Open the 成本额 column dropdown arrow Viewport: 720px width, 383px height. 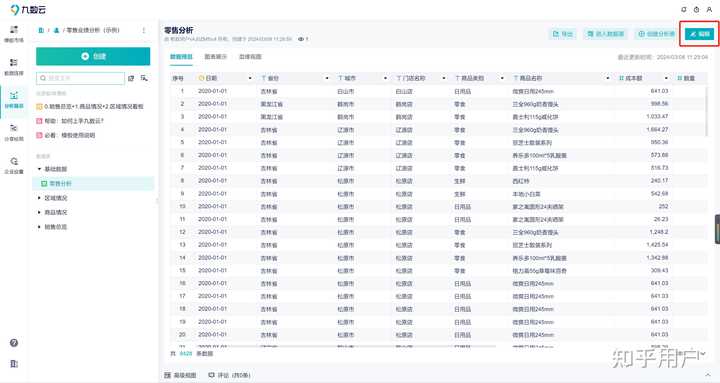(x=666, y=79)
